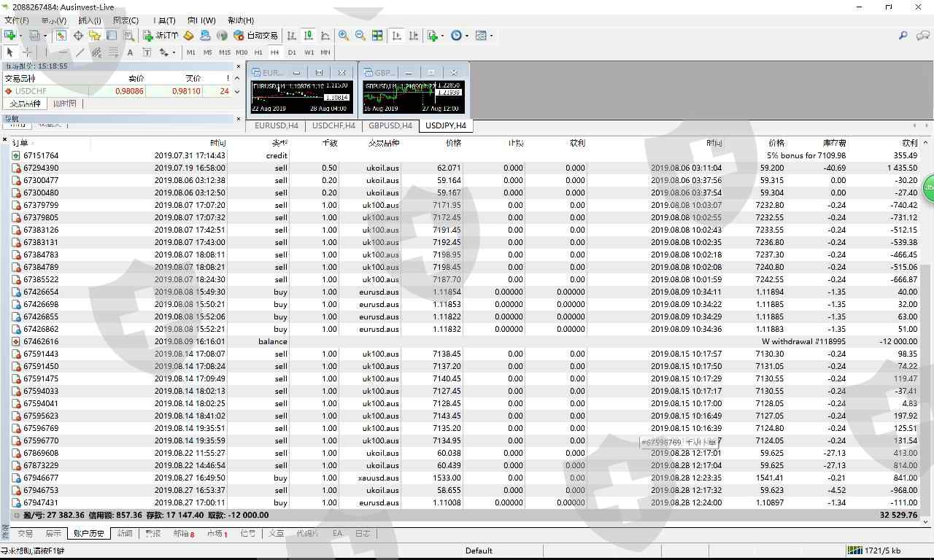Click the tile windows grid icon

coord(377,35)
